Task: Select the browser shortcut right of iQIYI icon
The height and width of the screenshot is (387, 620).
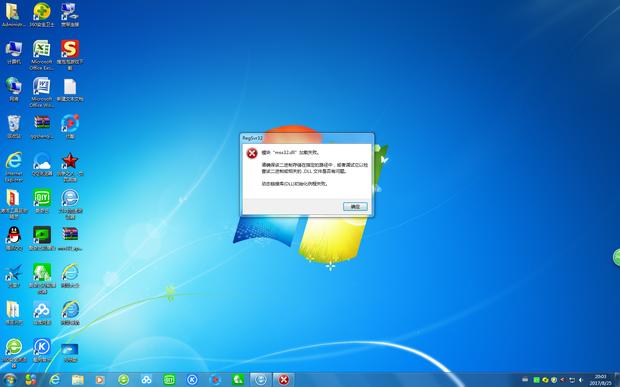Action: [70, 203]
